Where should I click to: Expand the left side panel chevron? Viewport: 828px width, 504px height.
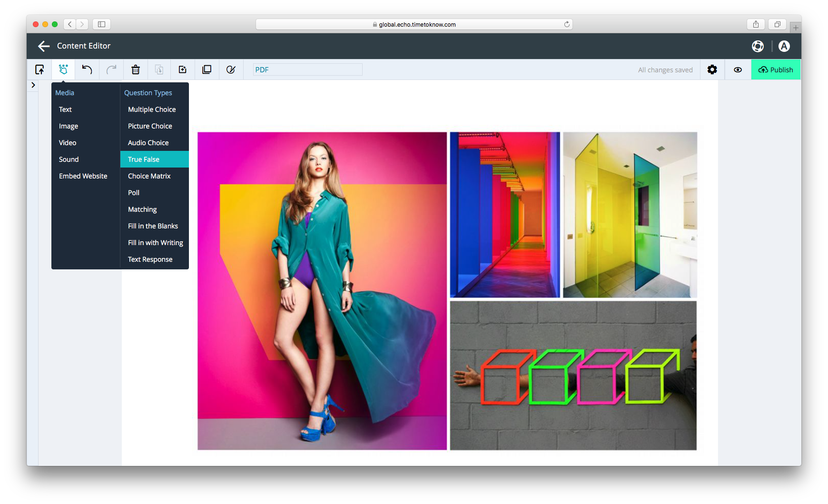pos(33,85)
